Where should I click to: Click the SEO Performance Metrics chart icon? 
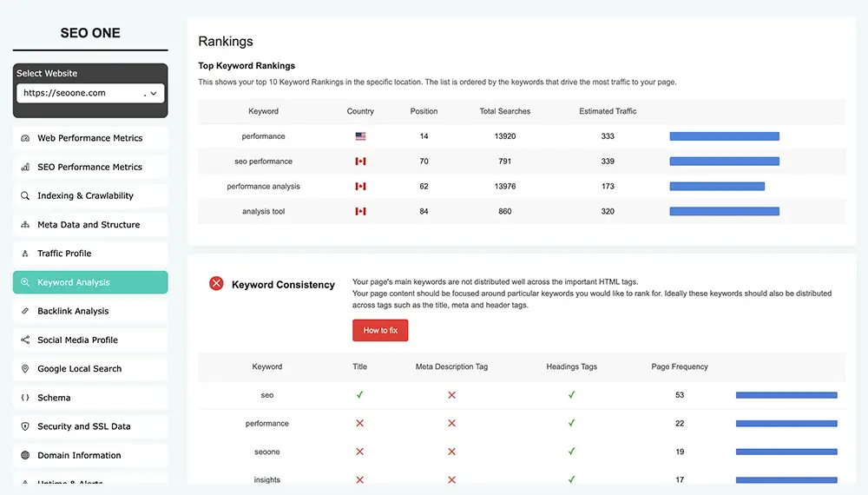[25, 167]
